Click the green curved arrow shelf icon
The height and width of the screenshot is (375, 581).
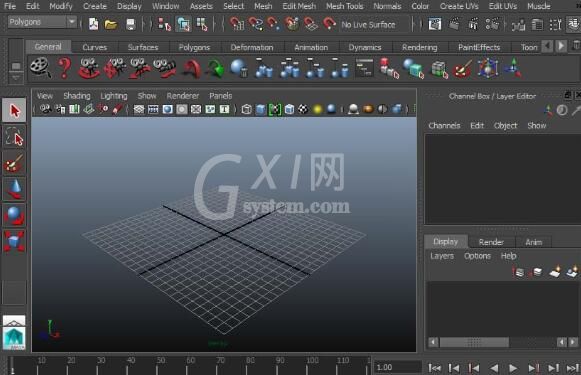[x=216, y=69]
